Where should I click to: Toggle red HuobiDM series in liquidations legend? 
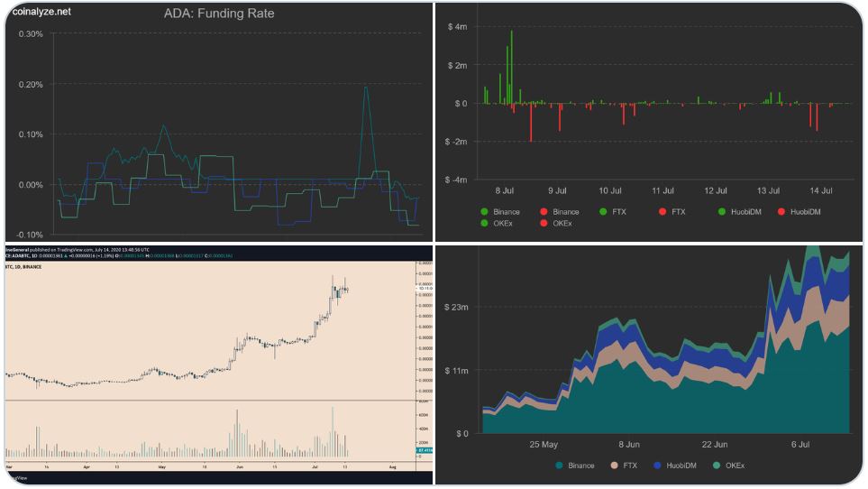click(x=799, y=211)
